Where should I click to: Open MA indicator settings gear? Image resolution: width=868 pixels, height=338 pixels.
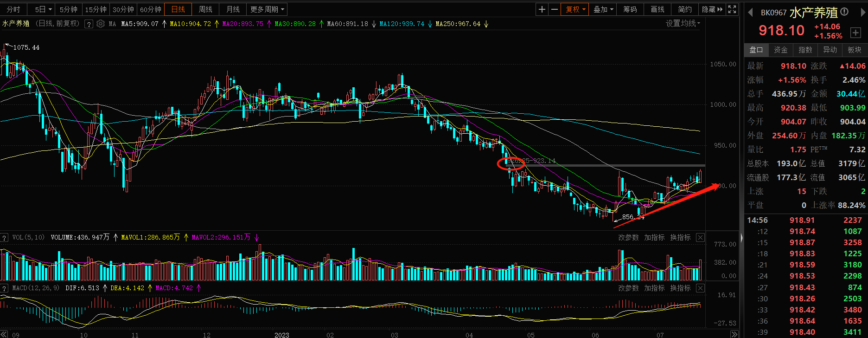click(101, 24)
